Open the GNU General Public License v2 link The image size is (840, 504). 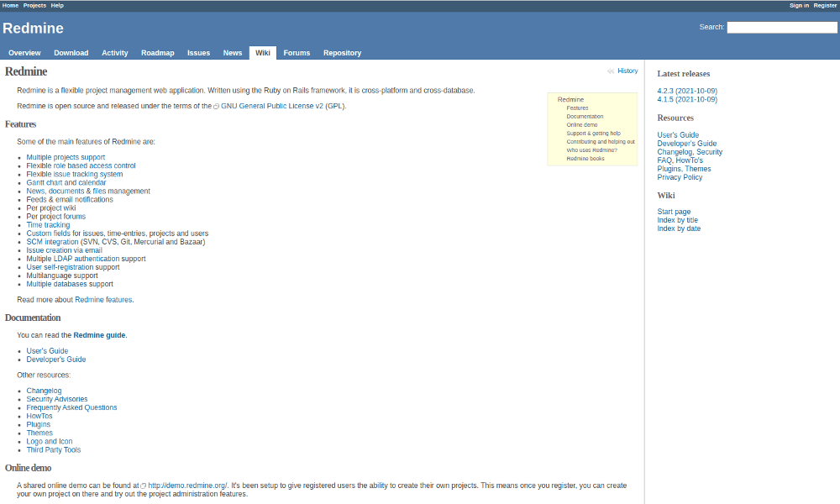pos(271,106)
